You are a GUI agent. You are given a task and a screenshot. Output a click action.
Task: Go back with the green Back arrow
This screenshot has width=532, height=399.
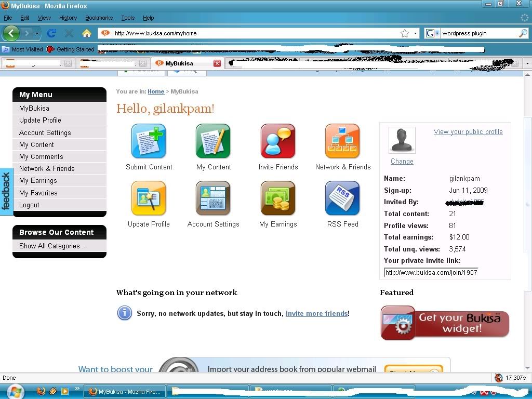tap(11, 33)
